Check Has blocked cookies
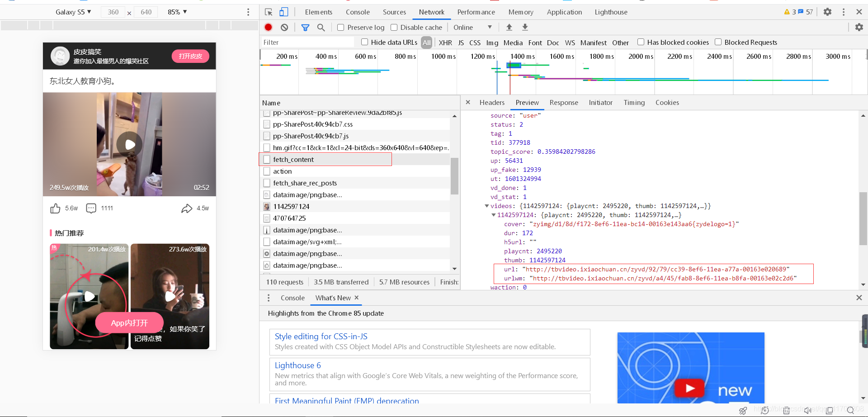The width and height of the screenshot is (868, 417). tap(641, 42)
